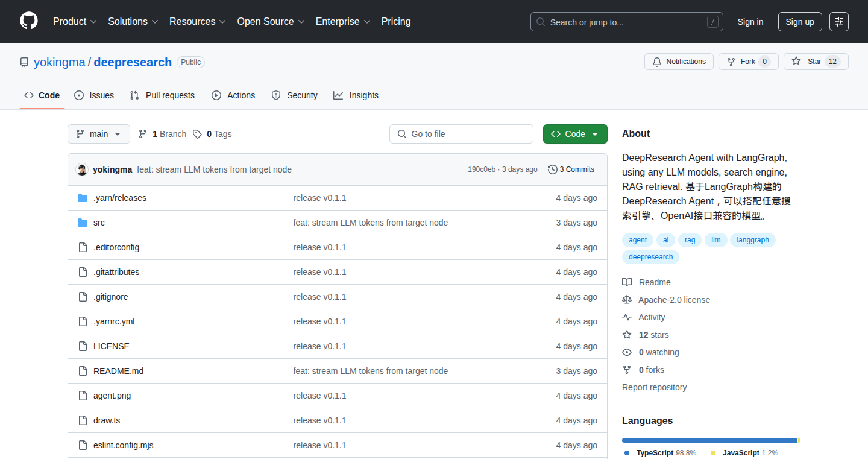Screen dimensions: 868x459
Task: Switch to the Code tab
Action: [x=42, y=95]
